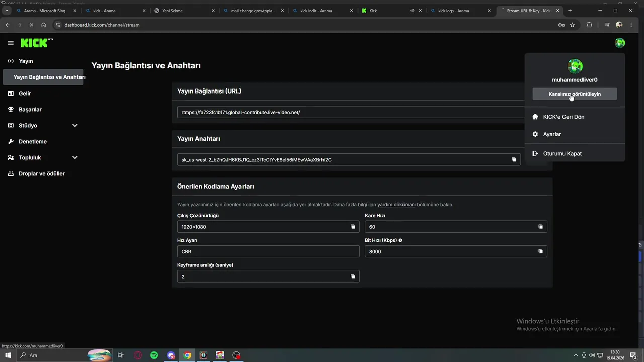644x362 pixels.
Task: Open the notification center icon
Action: pyautogui.click(x=633, y=355)
